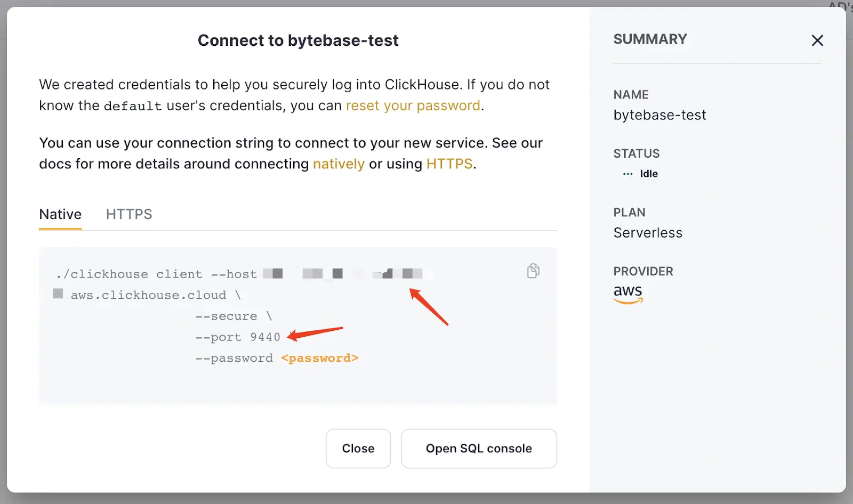This screenshot has width=853, height=504.
Task: Click the Serverless plan value
Action: click(x=648, y=233)
